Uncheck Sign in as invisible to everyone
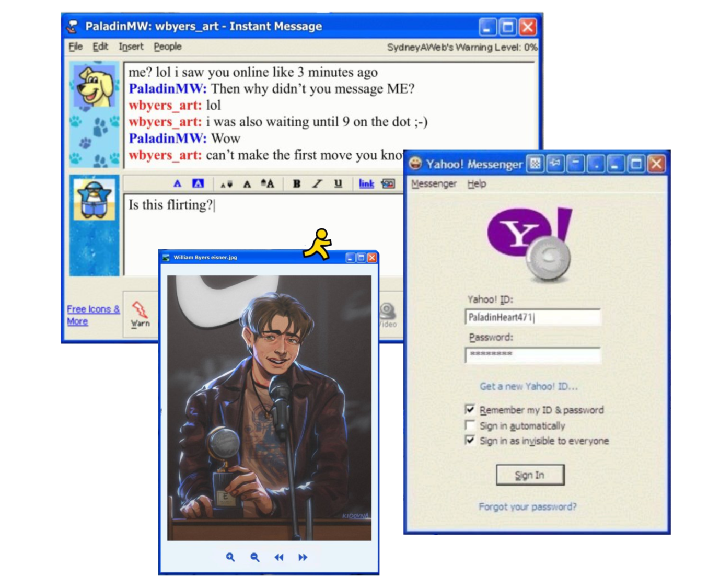The height and width of the screenshot is (588, 720). (470, 440)
